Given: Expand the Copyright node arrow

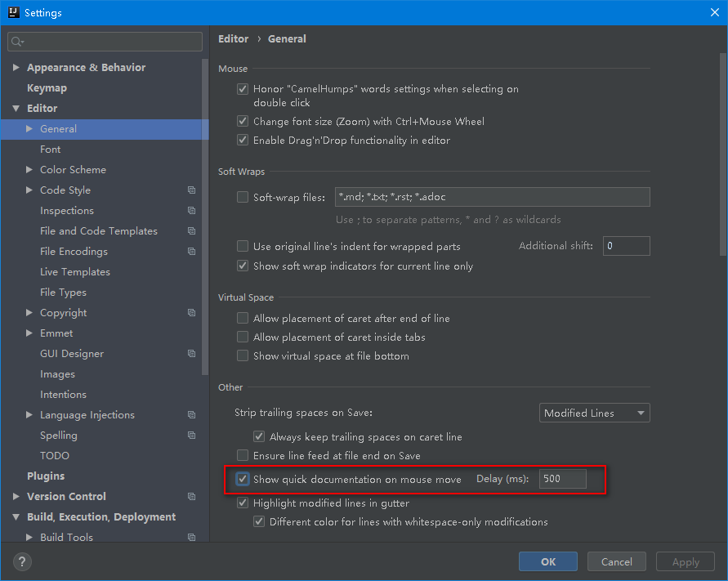Looking at the screenshot, I should point(29,312).
